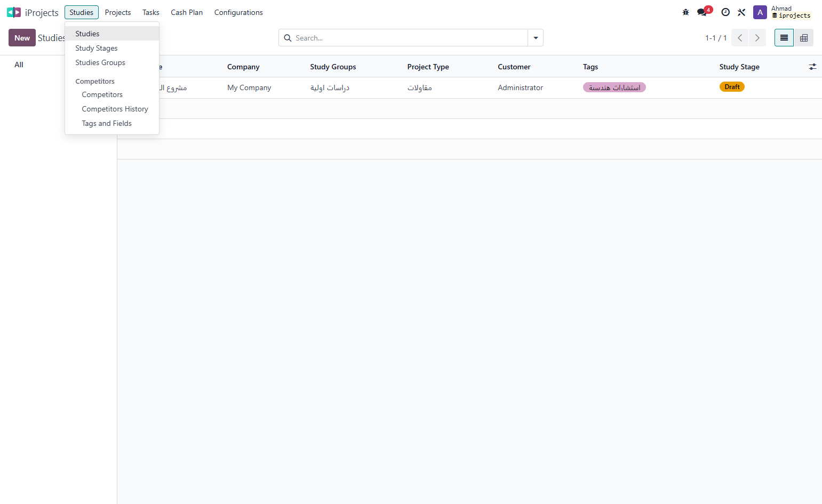822x504 pixels.
Task: Open the activities clock icon
Action: pyautogui.click(x=725, y=12)
